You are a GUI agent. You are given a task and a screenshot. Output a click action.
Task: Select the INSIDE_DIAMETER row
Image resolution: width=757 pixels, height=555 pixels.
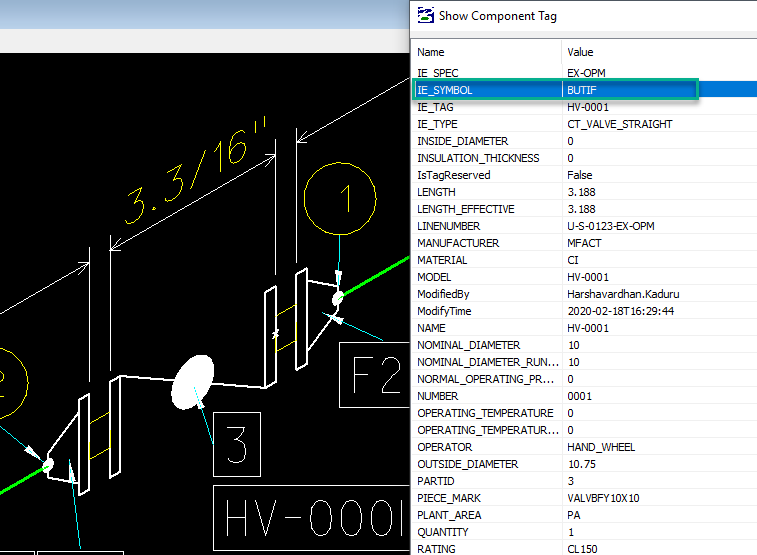(584, 141)
